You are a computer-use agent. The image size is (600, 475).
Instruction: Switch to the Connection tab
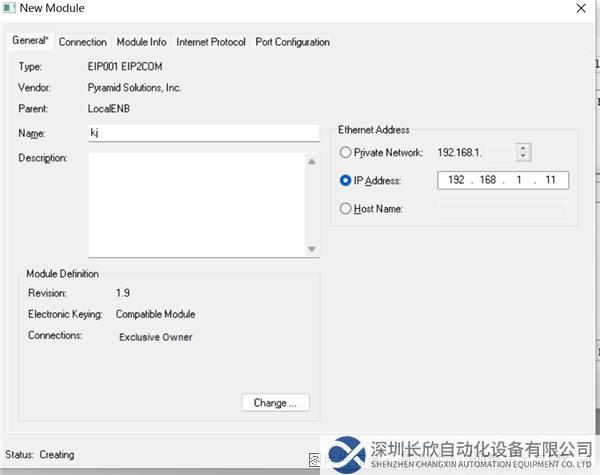pyautogui.click(x=82, y=42)
